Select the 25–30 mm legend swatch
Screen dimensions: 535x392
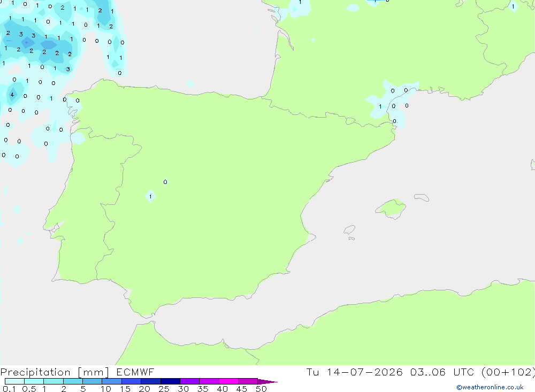point(170,381)
